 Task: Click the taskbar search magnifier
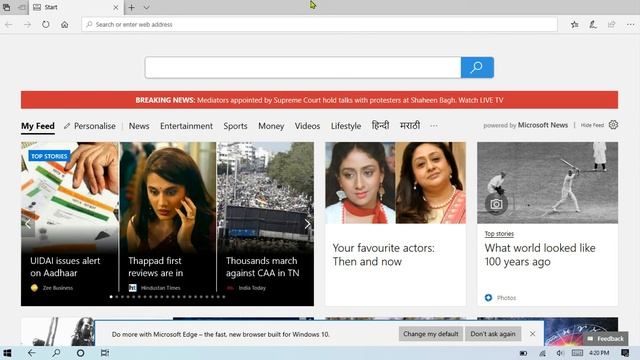click(x=56, y=353)
